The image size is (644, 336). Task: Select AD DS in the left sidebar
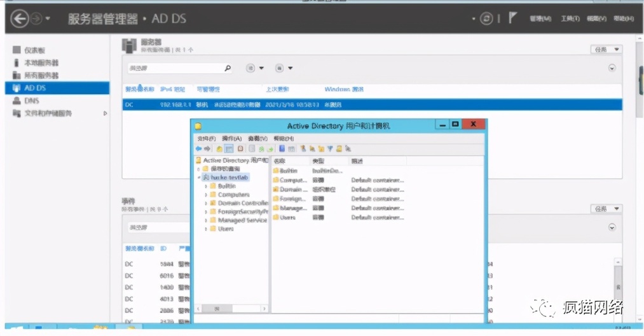(x=57, y=88)
